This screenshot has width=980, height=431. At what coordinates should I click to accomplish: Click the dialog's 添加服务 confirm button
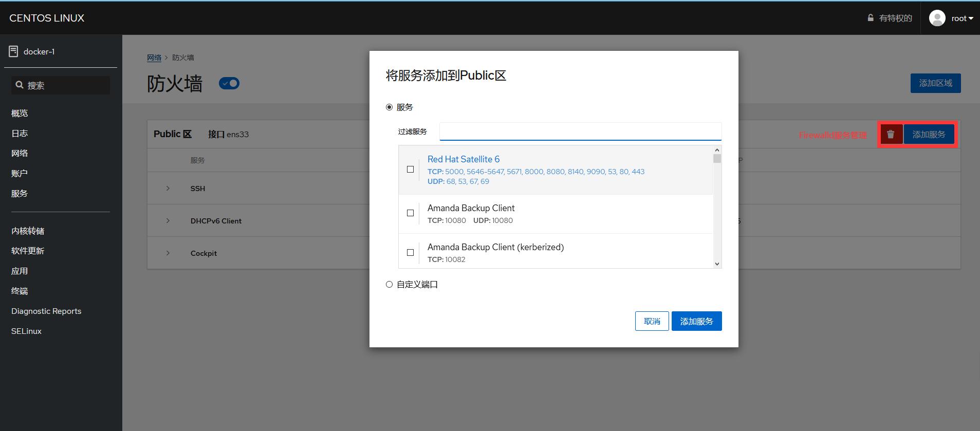click(x=696, y=321)
